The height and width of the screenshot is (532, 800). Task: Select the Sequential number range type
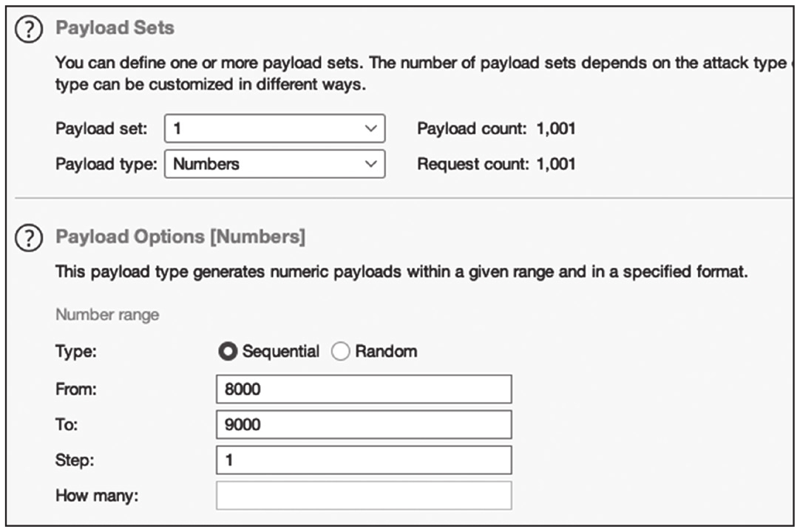(227, 352)
